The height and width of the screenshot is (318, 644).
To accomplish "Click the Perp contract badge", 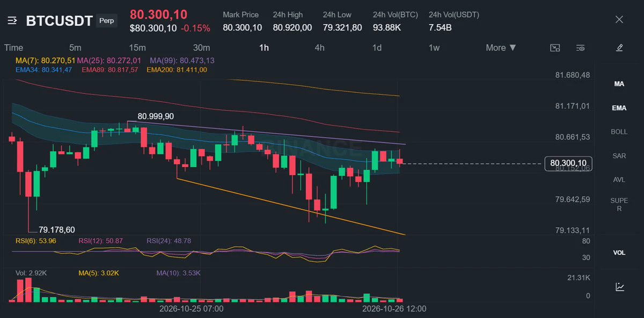I will tap(107, 21).
